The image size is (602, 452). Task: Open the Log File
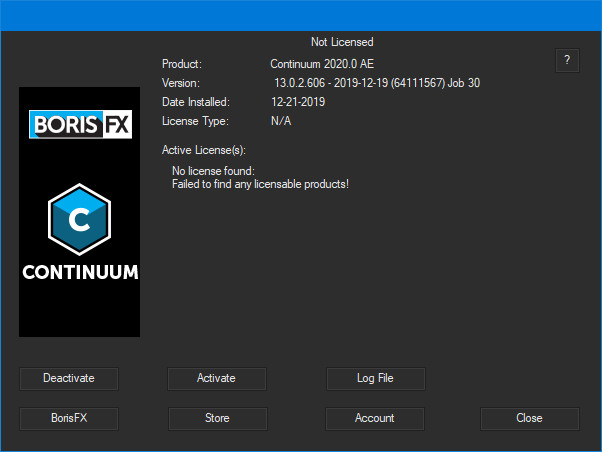[x=375, y=378]
